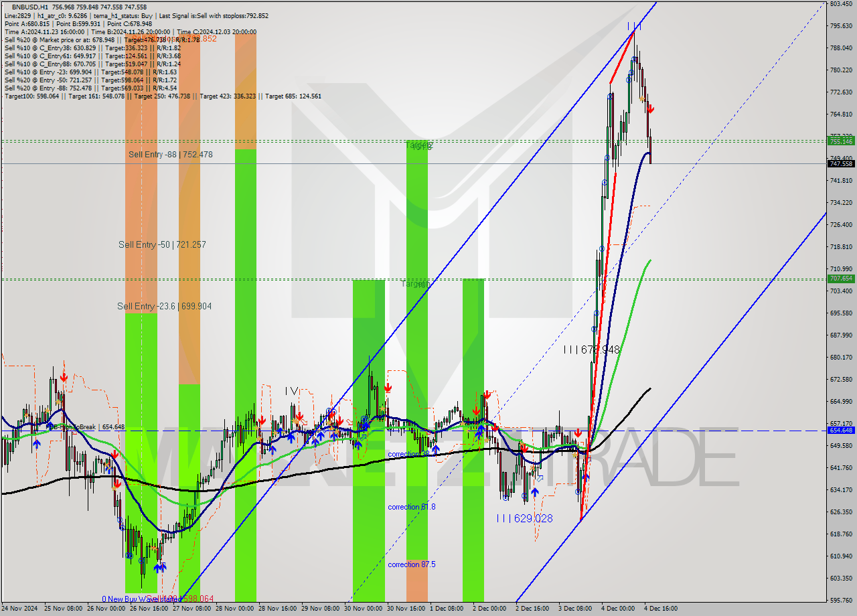This screenshot has width=857, height=616.
Task: Click the 603.350 price axis label
Action: coord(841,578)
